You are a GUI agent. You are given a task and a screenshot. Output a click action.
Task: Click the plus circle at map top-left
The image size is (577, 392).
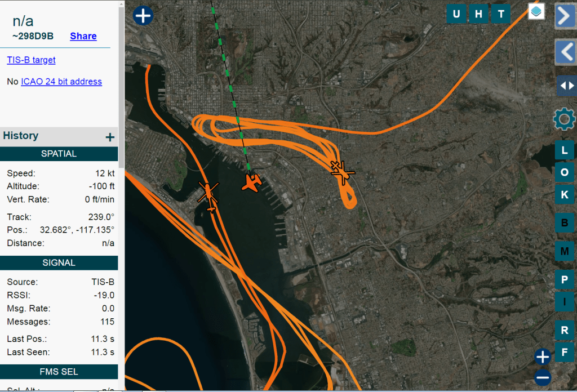pos(143,15)
